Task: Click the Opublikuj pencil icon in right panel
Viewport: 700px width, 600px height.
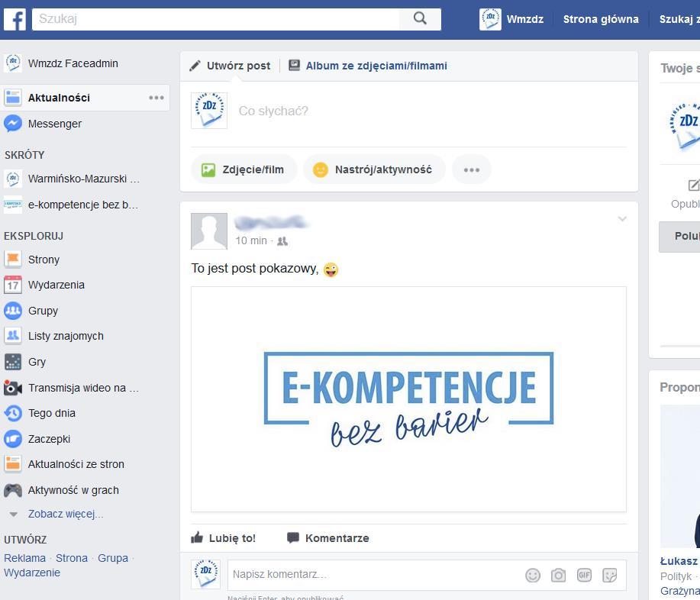Action: point(693,185)
